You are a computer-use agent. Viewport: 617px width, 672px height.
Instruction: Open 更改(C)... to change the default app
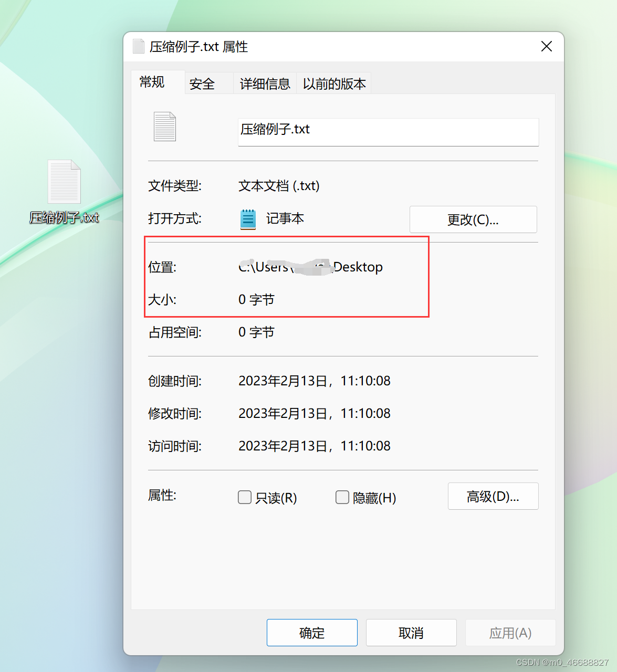(472, 219)
